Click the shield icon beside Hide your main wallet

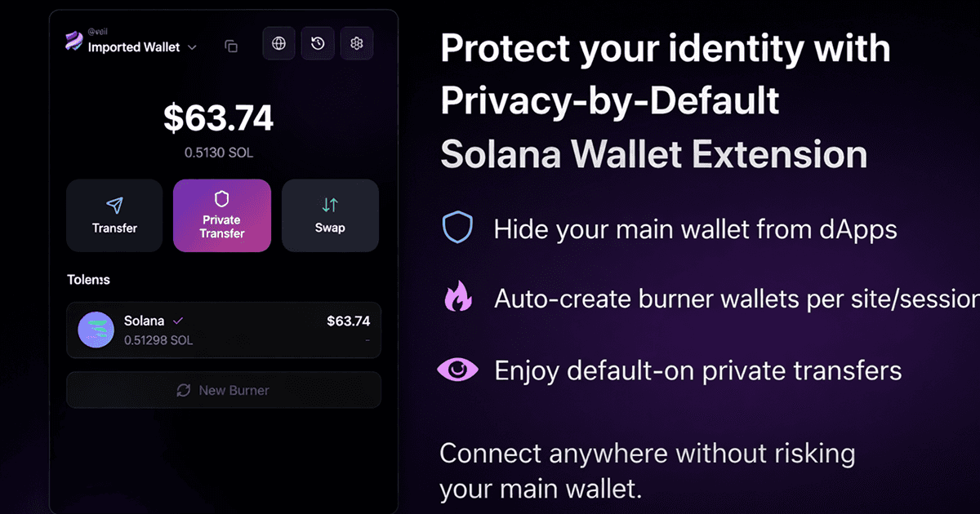click(457, 228)
